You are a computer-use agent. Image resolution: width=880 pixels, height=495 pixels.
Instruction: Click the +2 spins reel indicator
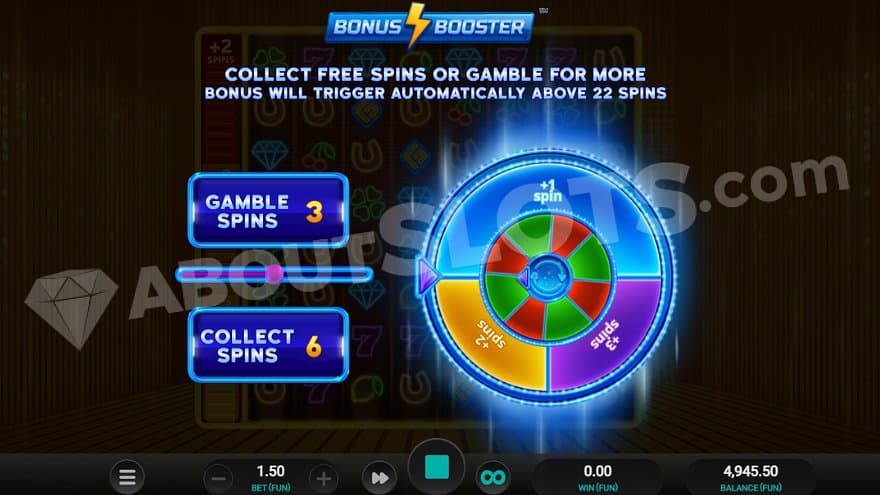point(221,52)
